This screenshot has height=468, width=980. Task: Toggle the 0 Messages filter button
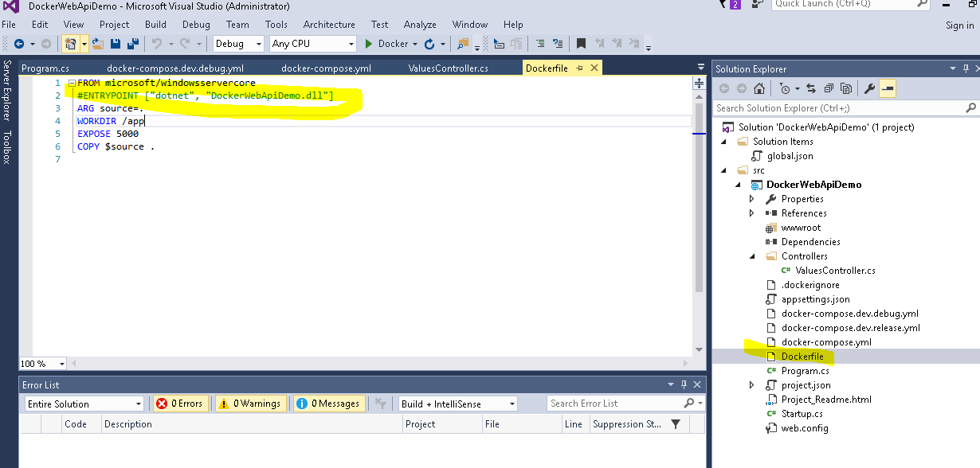tap(329, 404)
